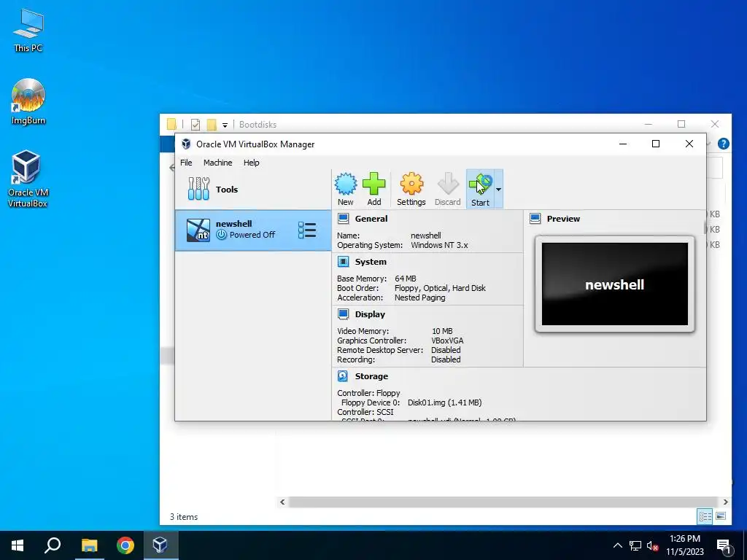
Task: Open the General settings heading link
Action: 371,219
